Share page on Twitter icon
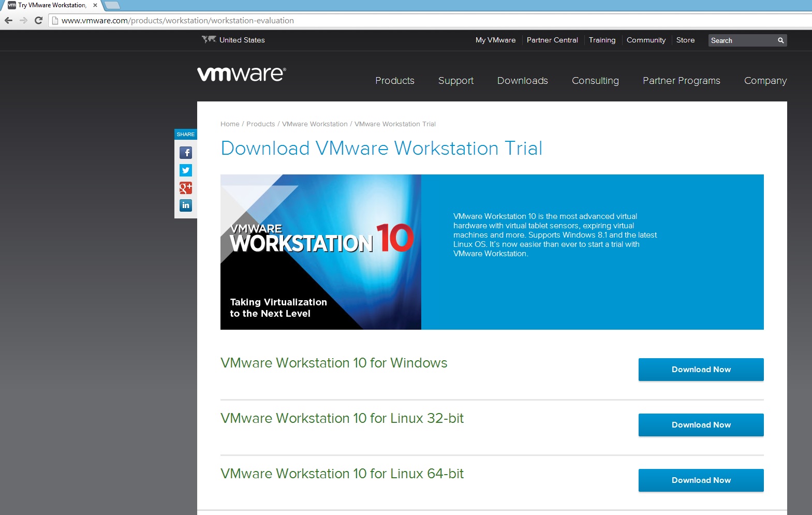812x515 pixels. [x=185, y=170]
